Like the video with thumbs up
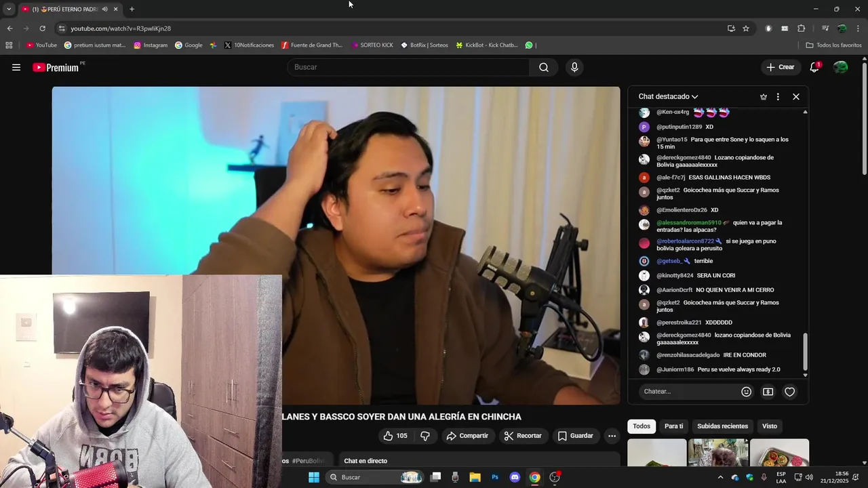 click(x=395, y=436)
